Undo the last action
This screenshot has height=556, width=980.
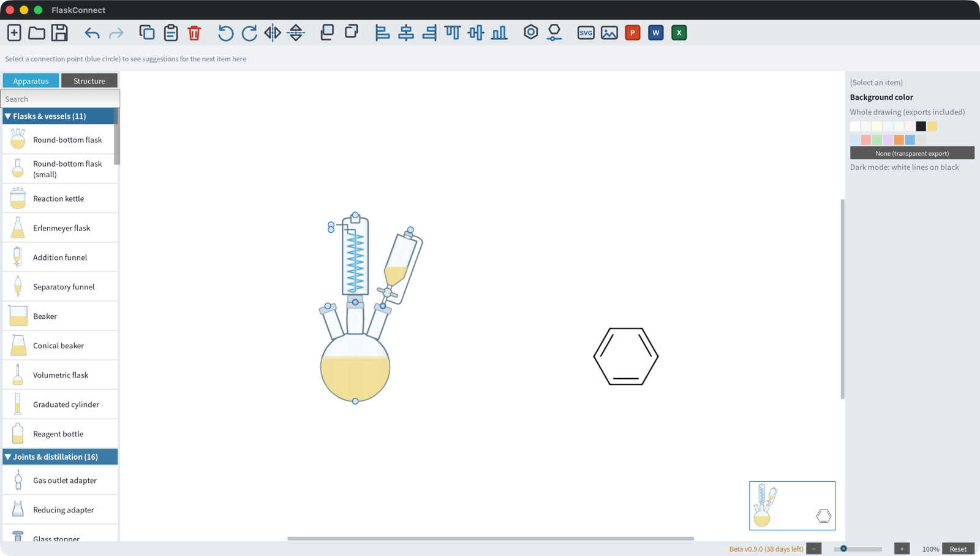pyautogui.click(x=92, y=32)
